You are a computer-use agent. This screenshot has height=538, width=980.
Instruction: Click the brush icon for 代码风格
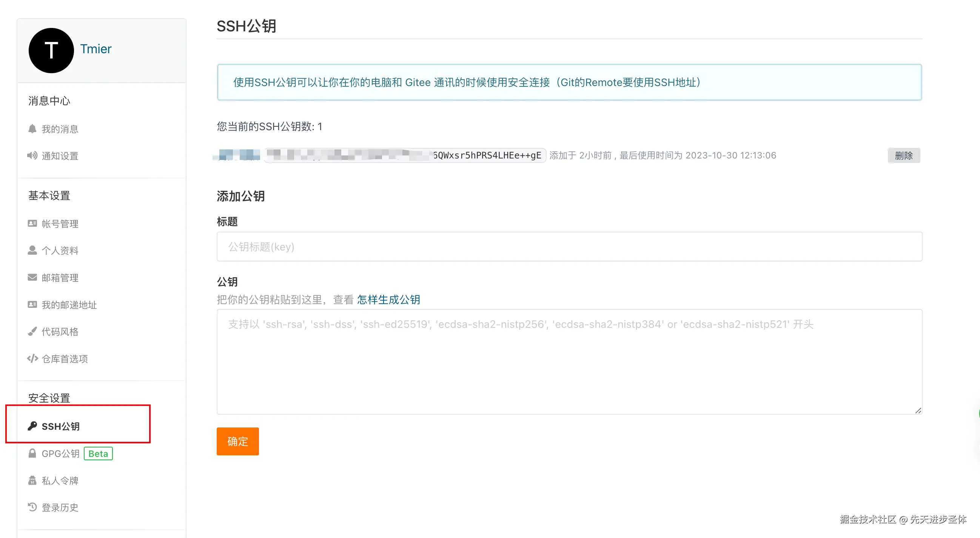(x=32, y=332)
